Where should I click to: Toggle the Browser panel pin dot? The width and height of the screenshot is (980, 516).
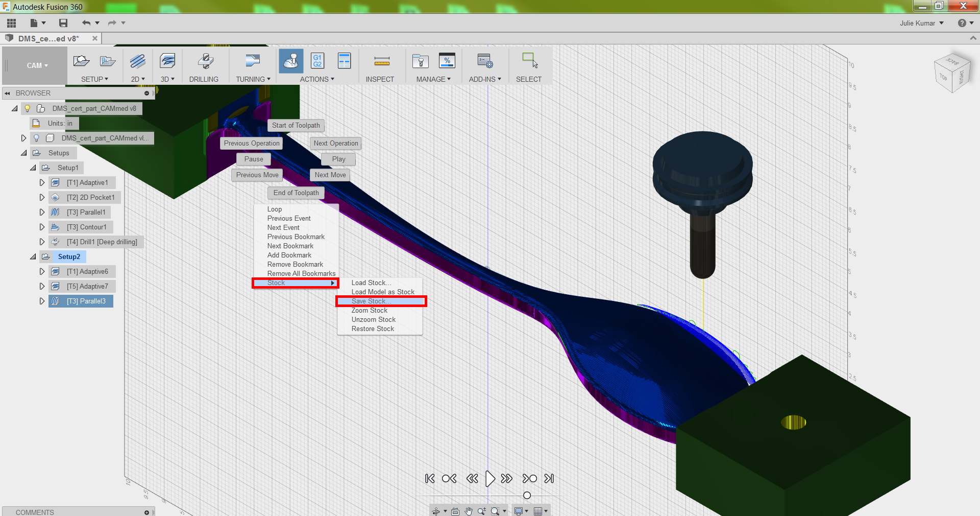tap(147, 93)
